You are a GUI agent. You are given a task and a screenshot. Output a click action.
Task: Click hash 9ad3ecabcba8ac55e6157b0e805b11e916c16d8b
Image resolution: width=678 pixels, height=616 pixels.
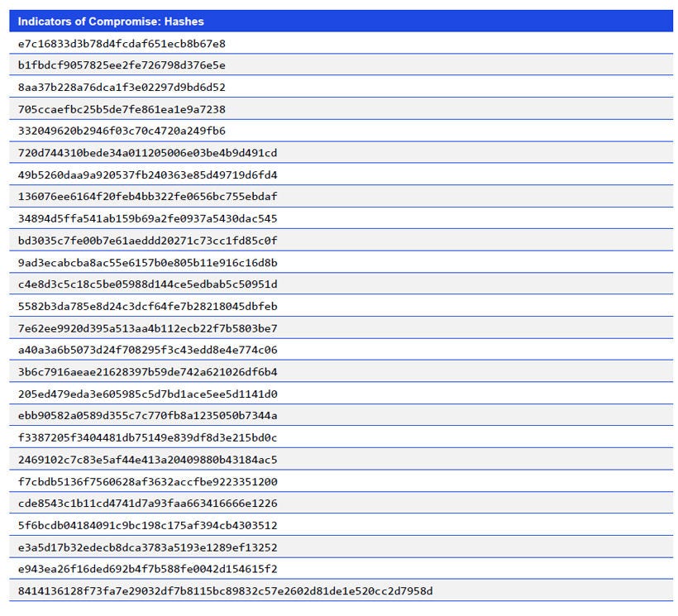pyautogui.click(x=149, y=262)
